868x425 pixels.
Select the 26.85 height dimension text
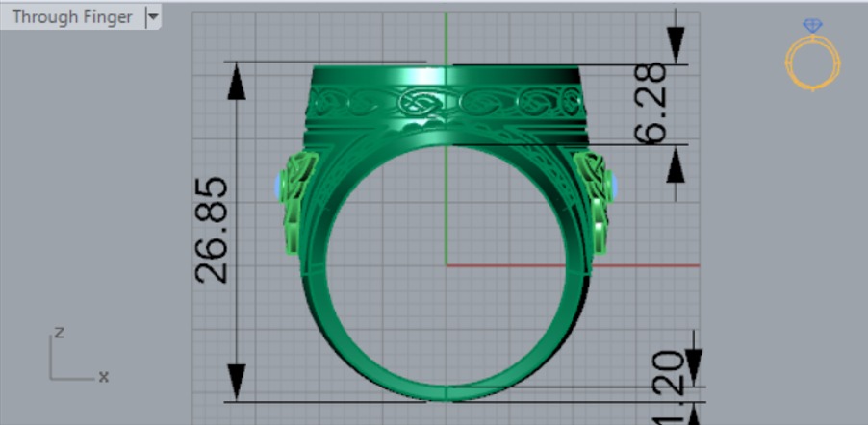pyautogui.click(x=212, y=230)
